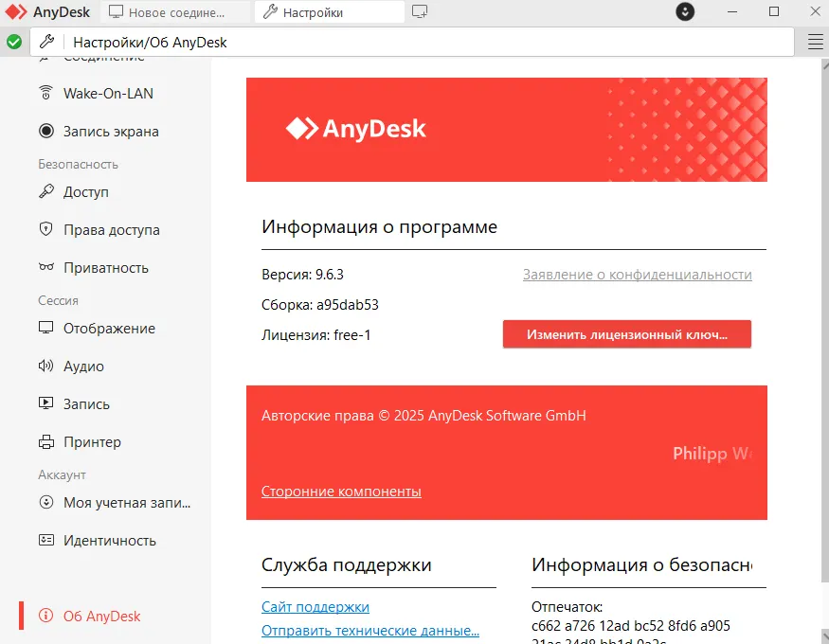
Task: Open the glasses icon for Приватность
Action: (45, 268)
